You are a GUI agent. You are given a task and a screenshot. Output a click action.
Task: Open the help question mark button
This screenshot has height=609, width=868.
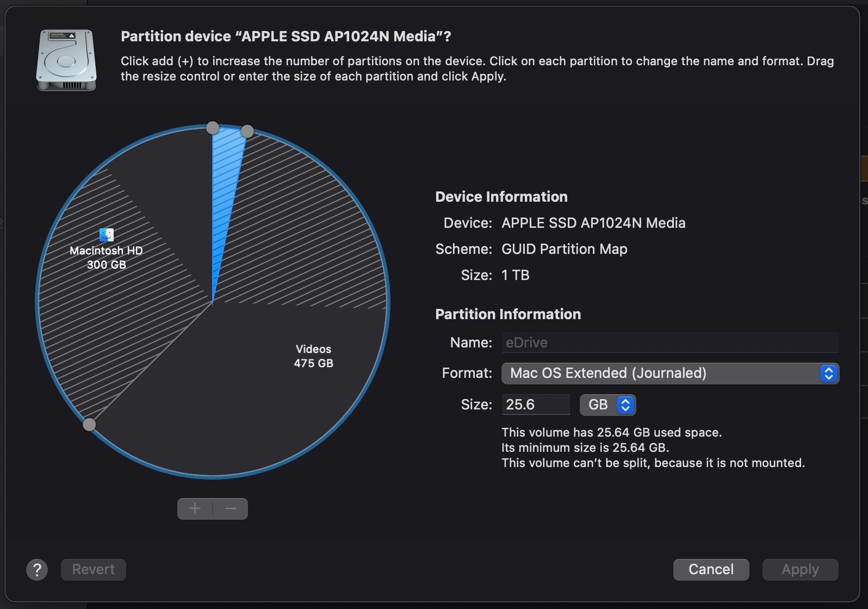[x=37, y=570]
